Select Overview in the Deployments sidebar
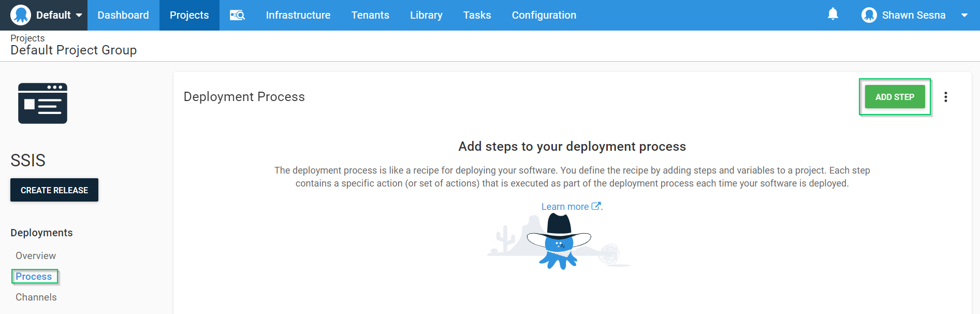 click(36, 255)
